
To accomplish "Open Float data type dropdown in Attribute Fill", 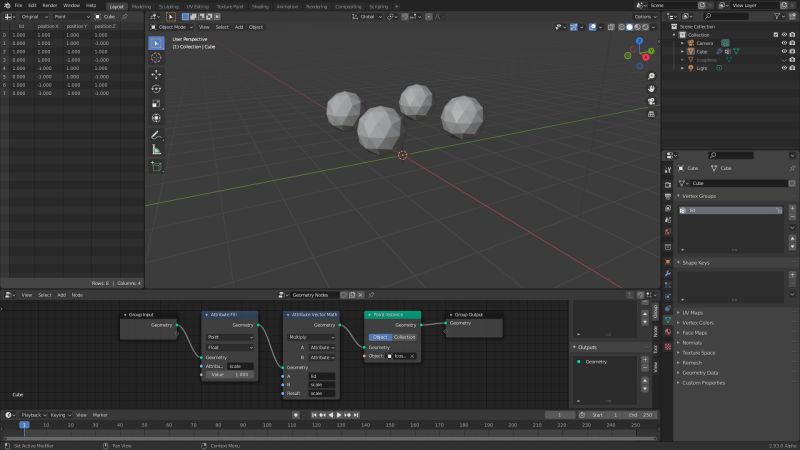I will [x=230, y=347].
